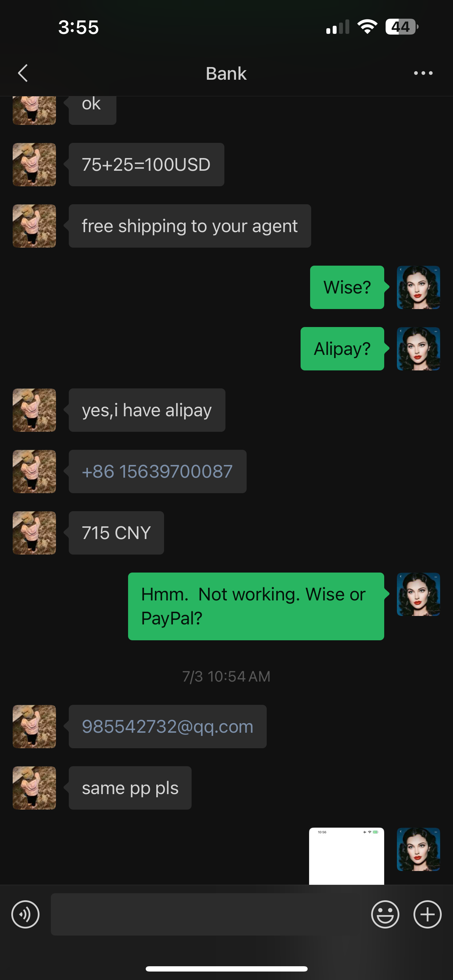The height and width of the screenshot is (980, 453).
Task: Open the sent screenshot image thumbnail
Action: (x=346, y=856)
